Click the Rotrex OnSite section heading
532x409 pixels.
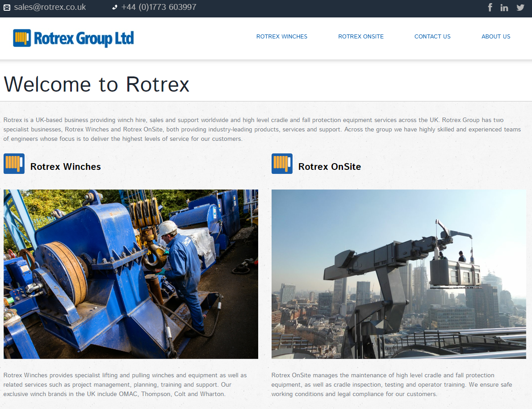tap(329, 166)
